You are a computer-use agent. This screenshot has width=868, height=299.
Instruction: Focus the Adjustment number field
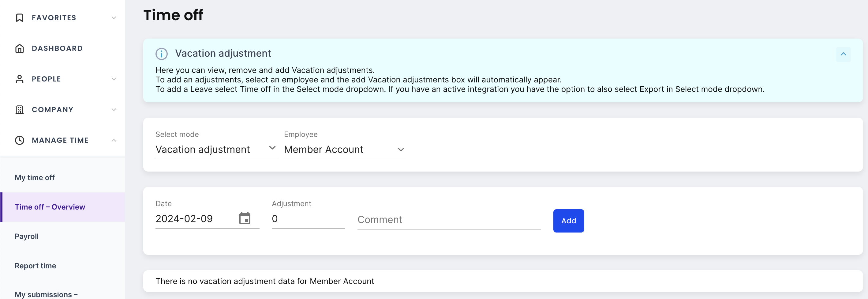(x=308, y=219)
